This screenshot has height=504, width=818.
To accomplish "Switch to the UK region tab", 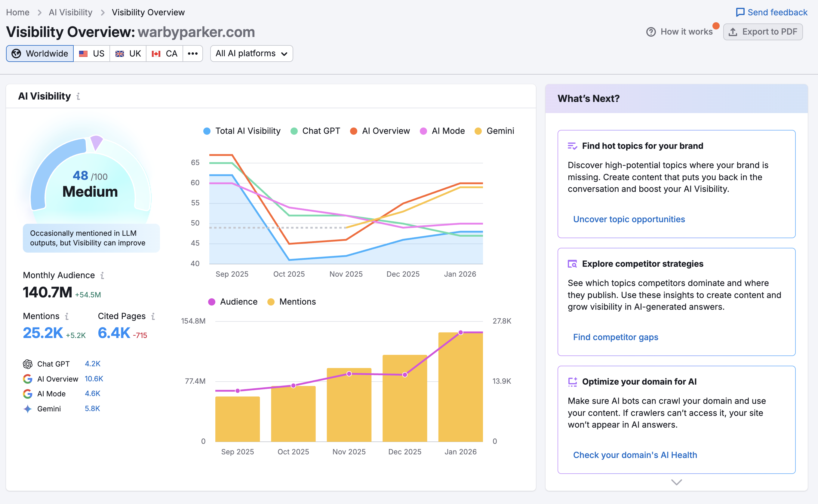I will click(x=128, y=54).
